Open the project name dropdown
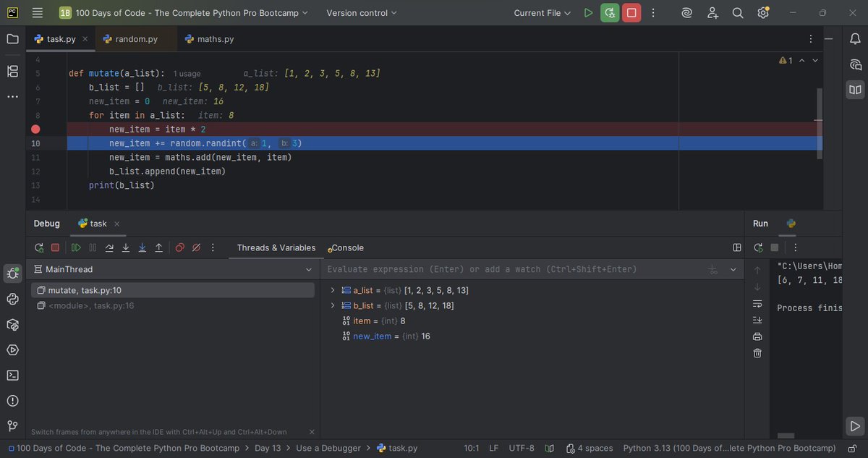The image size is (868, 458). (x=184, y=13)
